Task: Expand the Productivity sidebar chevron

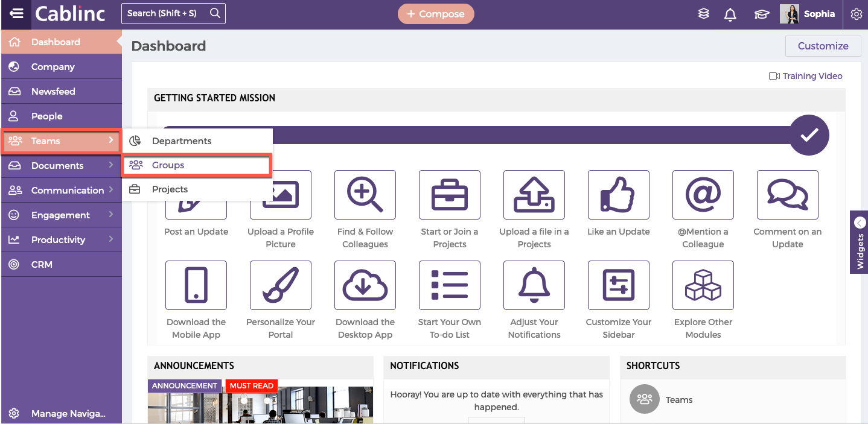Action: [x=110, y=239]
